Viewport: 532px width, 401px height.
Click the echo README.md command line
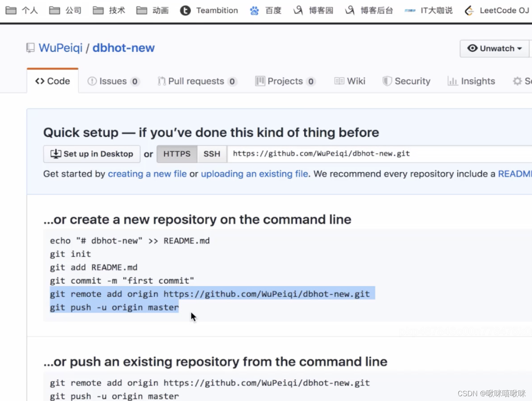tap(130, 241)
